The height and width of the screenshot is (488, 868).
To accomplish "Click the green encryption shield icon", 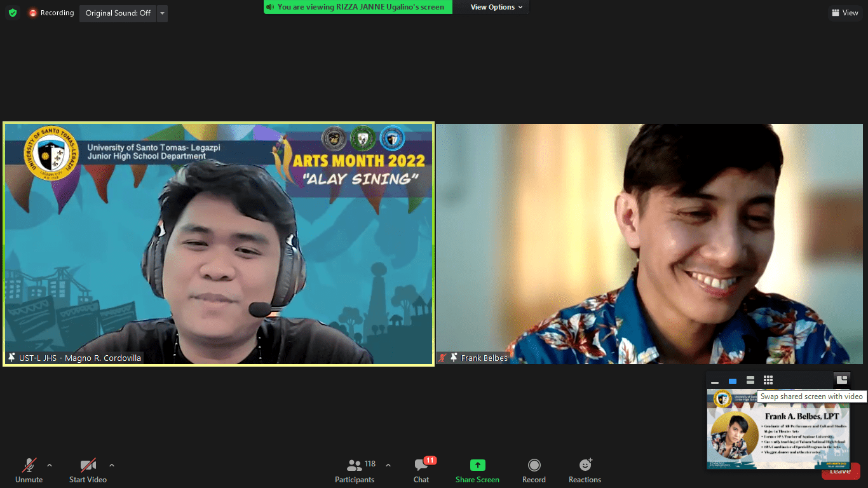I will [13, 13].
